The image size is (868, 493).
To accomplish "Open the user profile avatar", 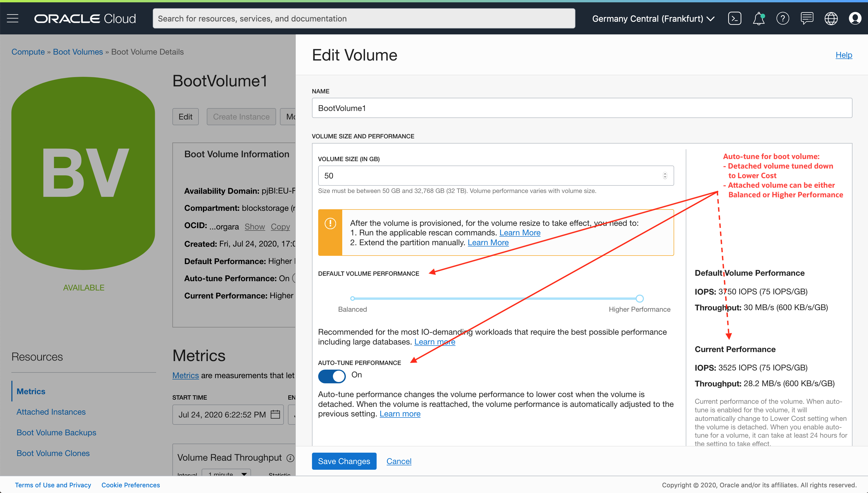I will coord(855,18).
